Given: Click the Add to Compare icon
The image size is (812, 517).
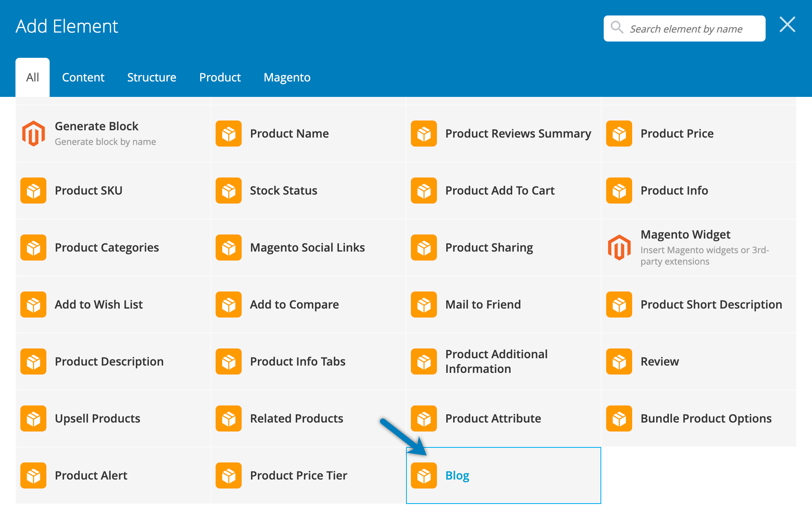Looking at the screenshot, I should click(229, 305).
